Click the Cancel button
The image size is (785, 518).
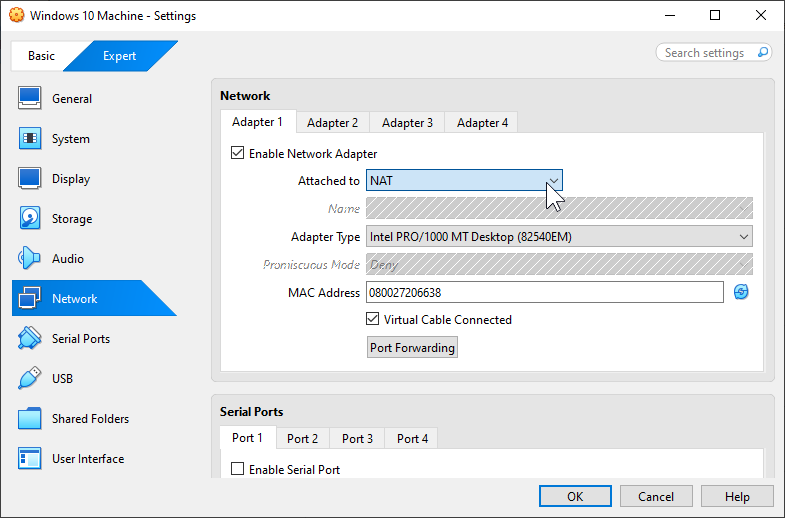click(656, 496)
